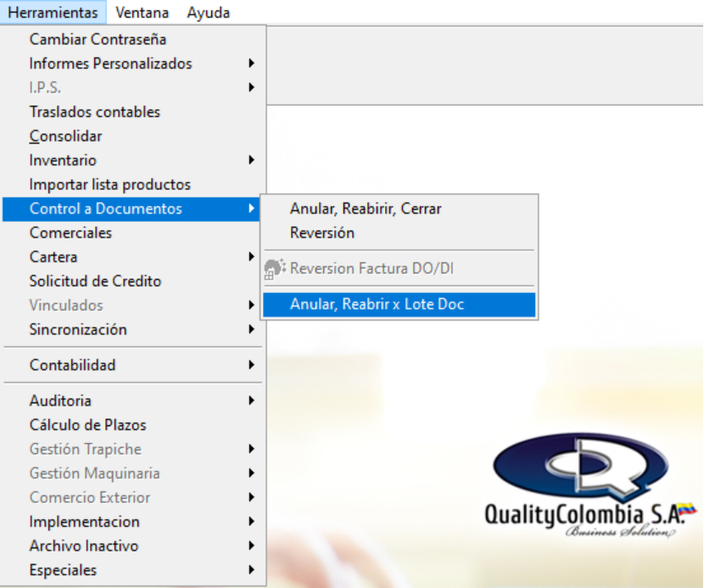Open the Herramientas menu
704x588 pixels.
pos(53,12)
